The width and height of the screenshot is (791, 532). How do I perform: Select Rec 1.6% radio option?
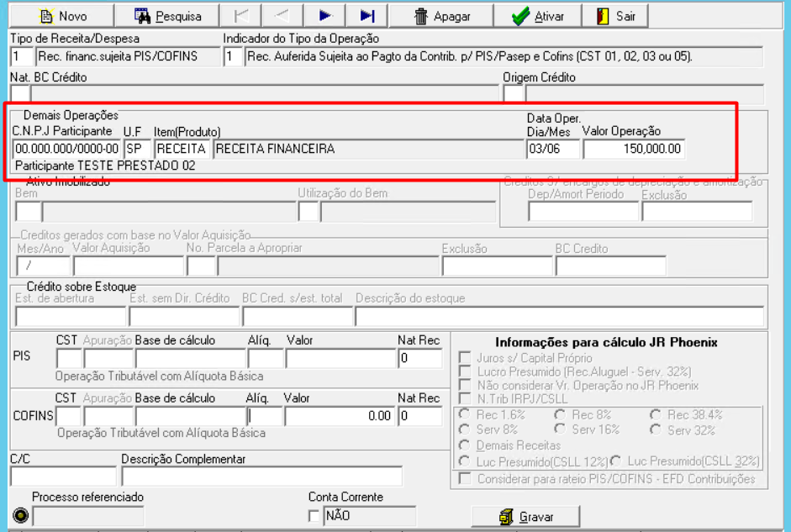[x=465, y=414]
